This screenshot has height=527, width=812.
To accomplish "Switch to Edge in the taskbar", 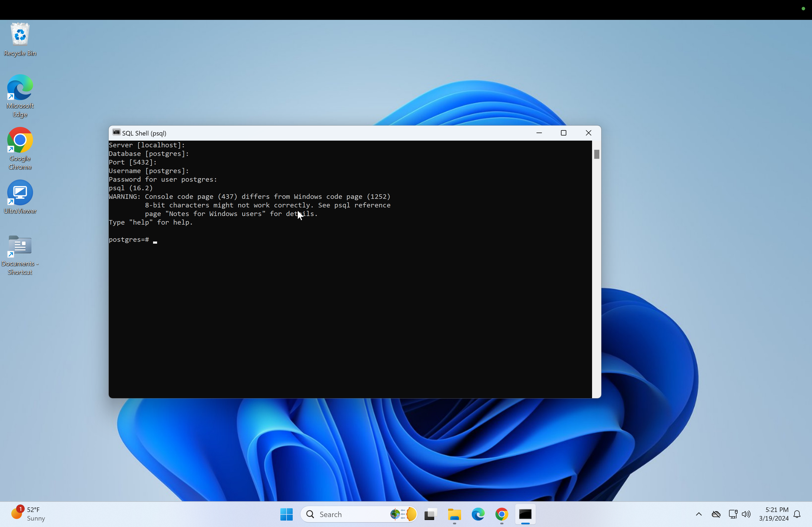I will [478, 514].
